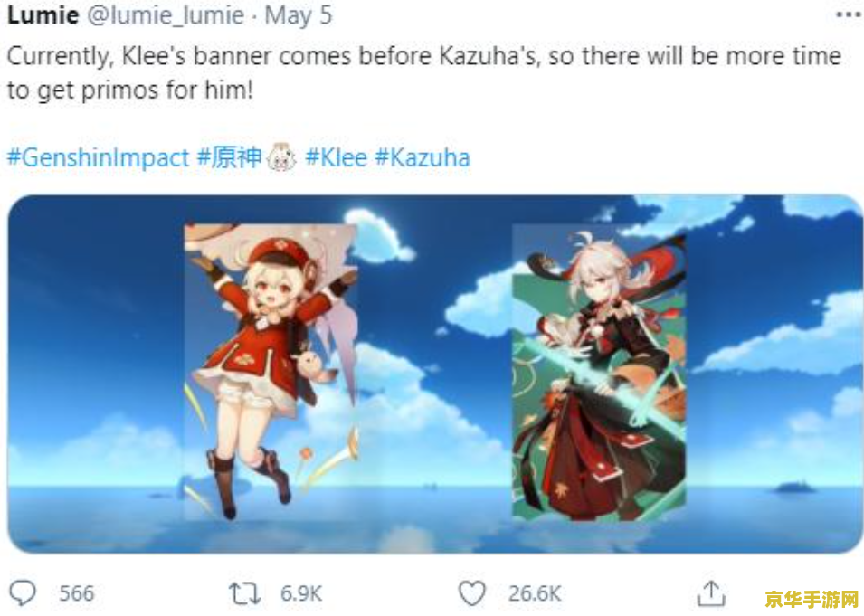Screen dimensions: 864x616
Task: Open the three-dot more options menu
Action: point(848,14)
